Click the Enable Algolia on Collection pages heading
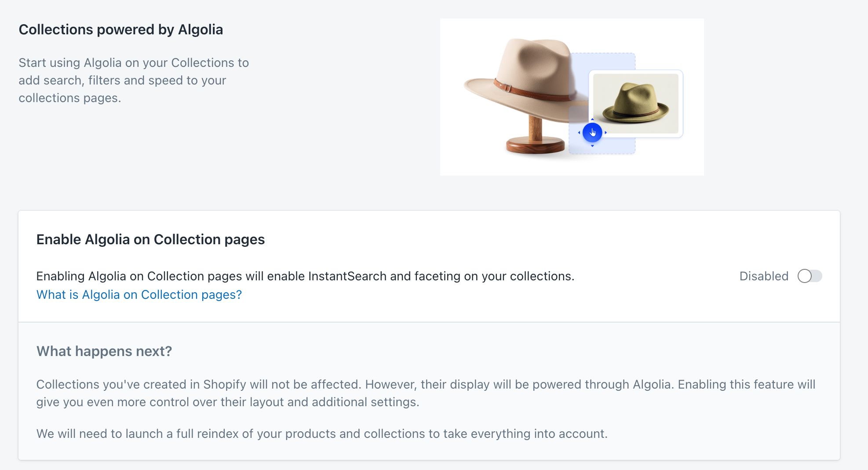The width and height of the screenshot is (868, 470). coord(150,239)
